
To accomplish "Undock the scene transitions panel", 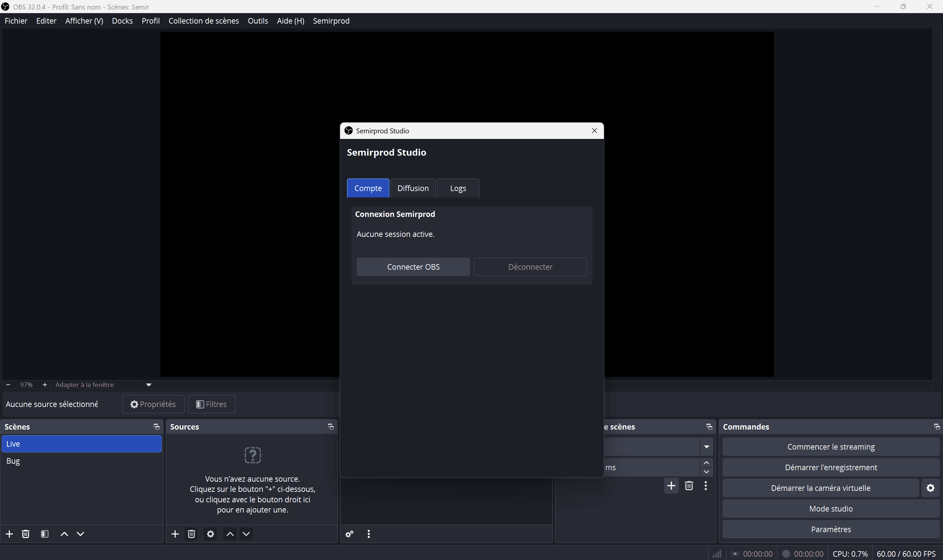I will click(x=709, y=426).
